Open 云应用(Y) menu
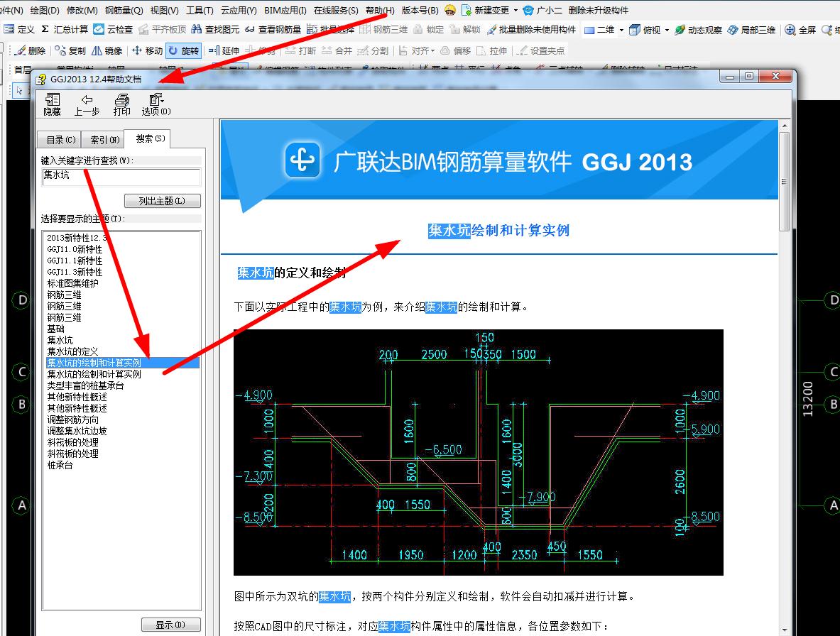The height and width of the screenshot is (636, 840). click(239, 10)
